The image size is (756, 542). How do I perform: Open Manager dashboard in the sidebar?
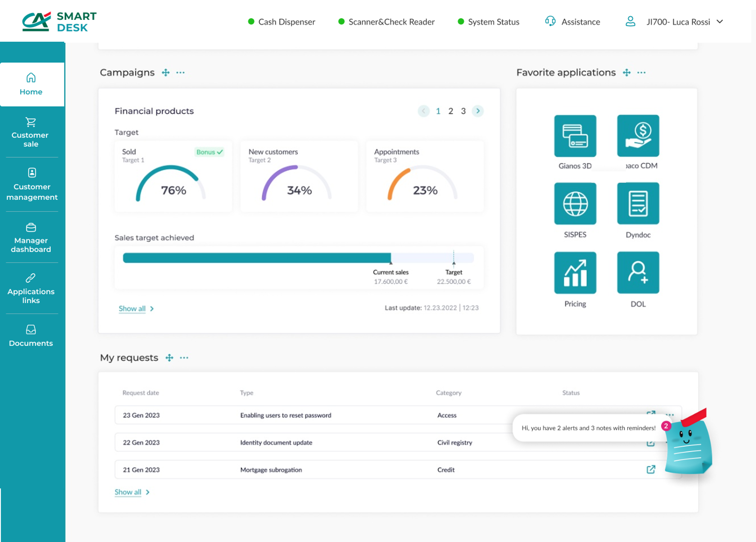31,238
